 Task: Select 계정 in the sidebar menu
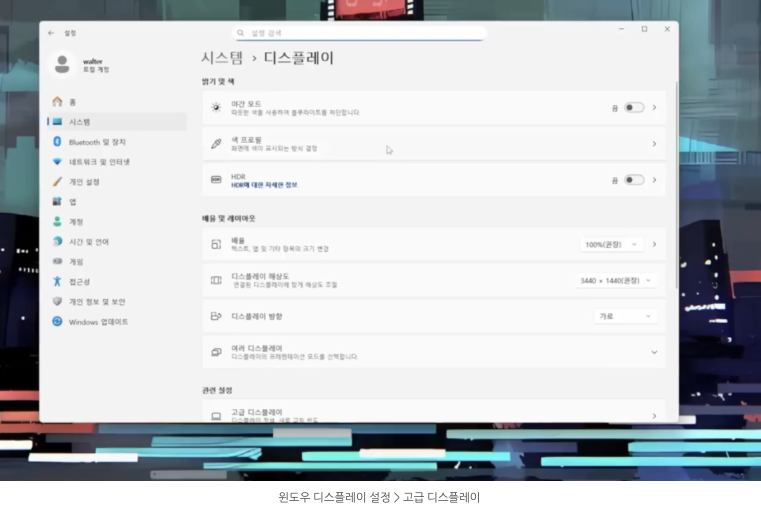pos(76,222)
